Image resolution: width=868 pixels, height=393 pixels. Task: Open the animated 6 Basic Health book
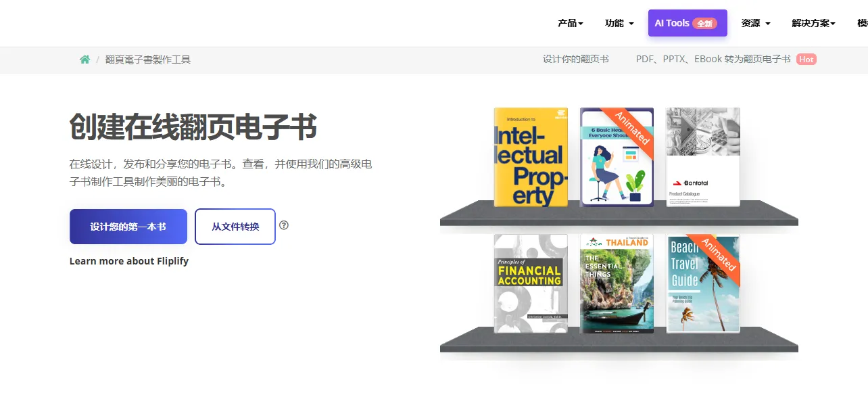tap(617, 157)
